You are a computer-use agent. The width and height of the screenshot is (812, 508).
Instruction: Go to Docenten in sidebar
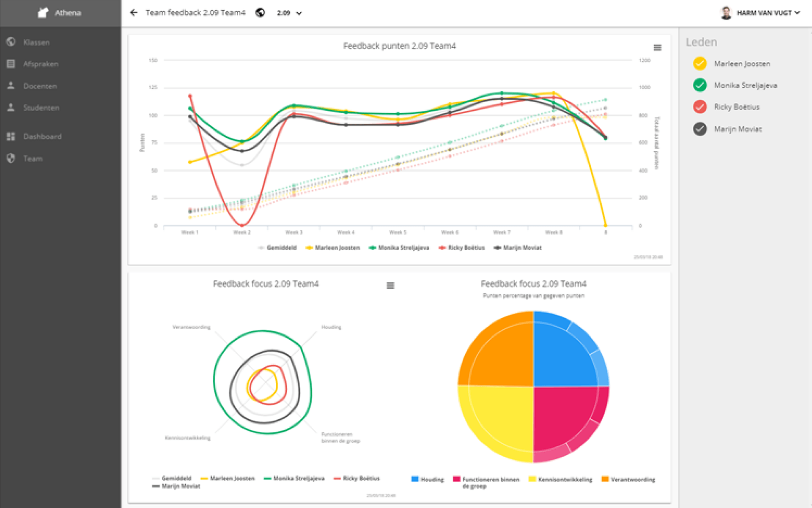40,86
